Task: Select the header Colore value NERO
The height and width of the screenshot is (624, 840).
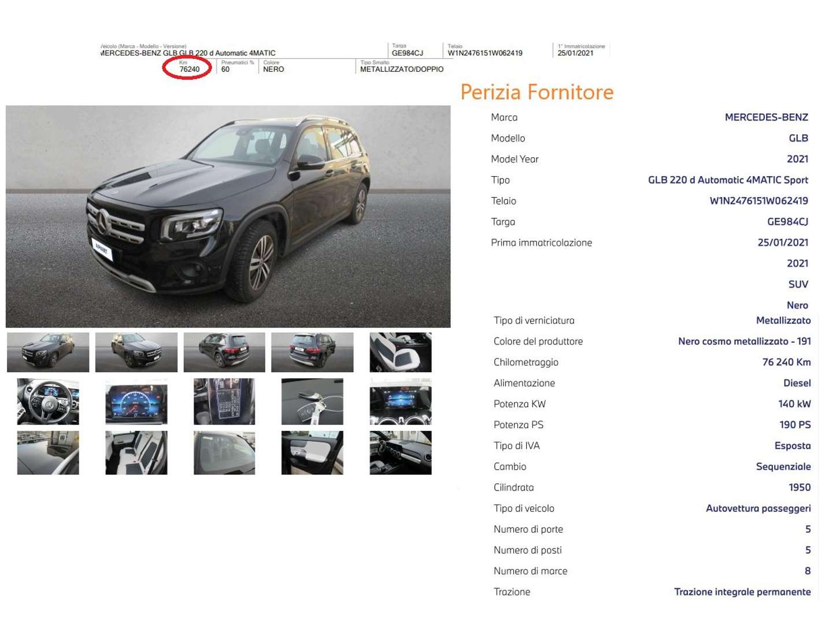Action: pos(273,69)
